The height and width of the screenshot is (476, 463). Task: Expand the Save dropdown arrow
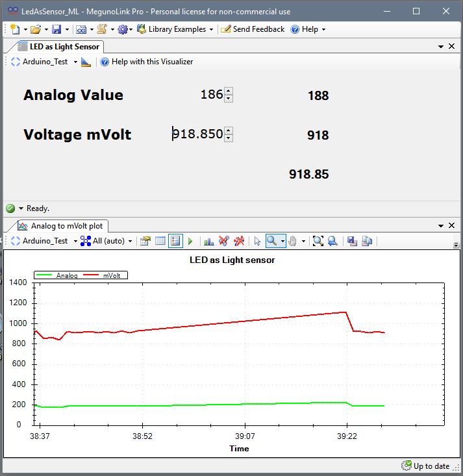(67, 29)
